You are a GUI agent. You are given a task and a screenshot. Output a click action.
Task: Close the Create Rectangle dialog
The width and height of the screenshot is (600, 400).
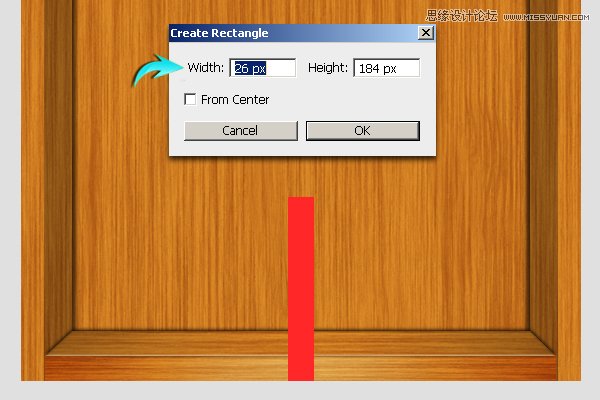[426, 33]
